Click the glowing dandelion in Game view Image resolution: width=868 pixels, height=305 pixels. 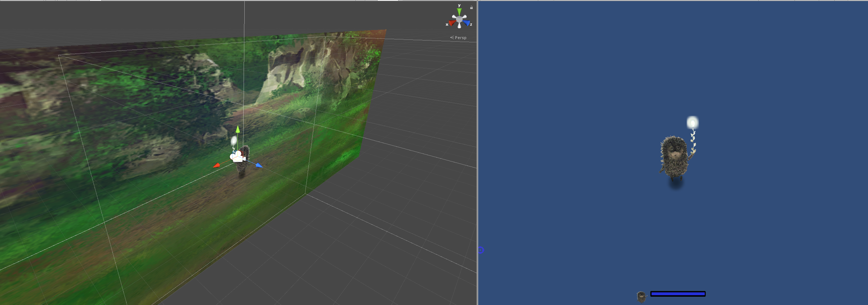(x=692, y=123)
